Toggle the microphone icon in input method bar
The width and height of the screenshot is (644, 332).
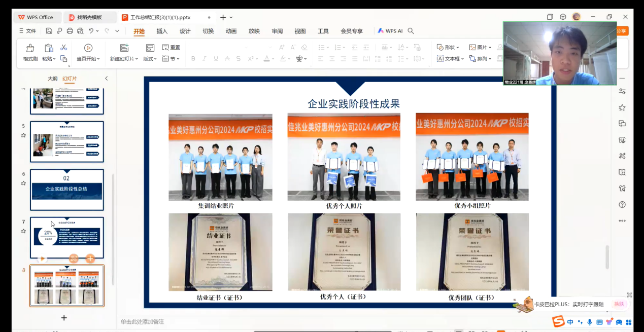[x=589, y=322]
